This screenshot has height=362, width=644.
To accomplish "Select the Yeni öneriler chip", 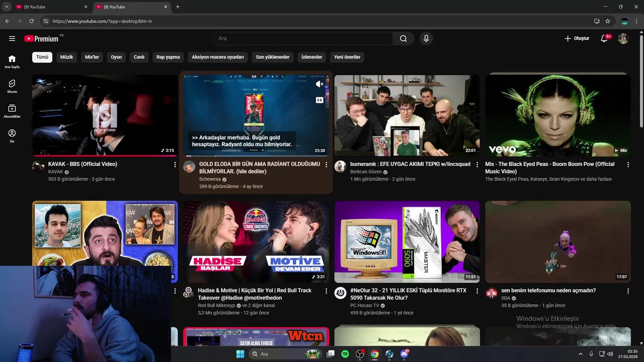I will (347, 57).
